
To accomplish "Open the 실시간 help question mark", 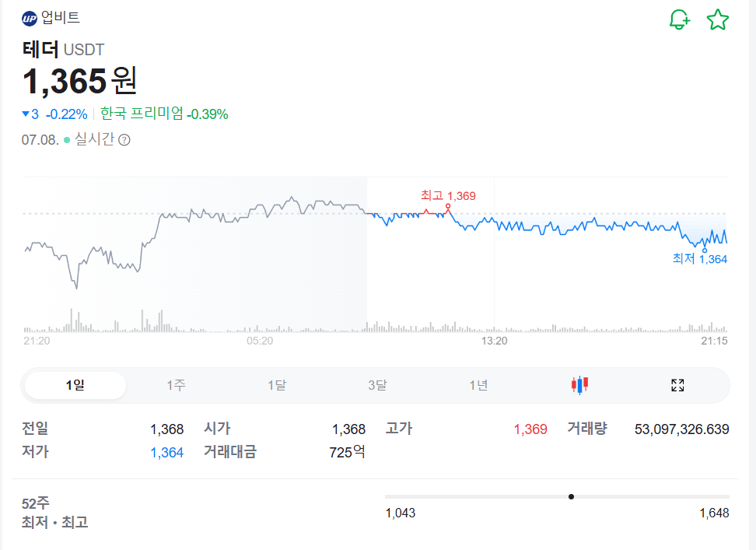I will 126,140.
